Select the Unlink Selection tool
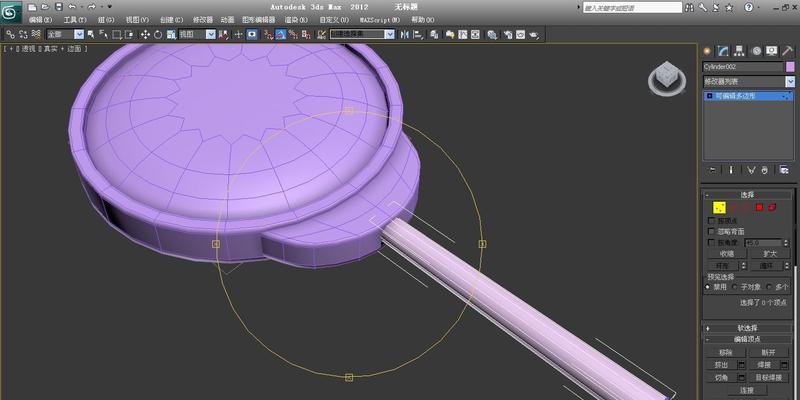Screen dimensions: 800x400 click(x=23, y=34)
